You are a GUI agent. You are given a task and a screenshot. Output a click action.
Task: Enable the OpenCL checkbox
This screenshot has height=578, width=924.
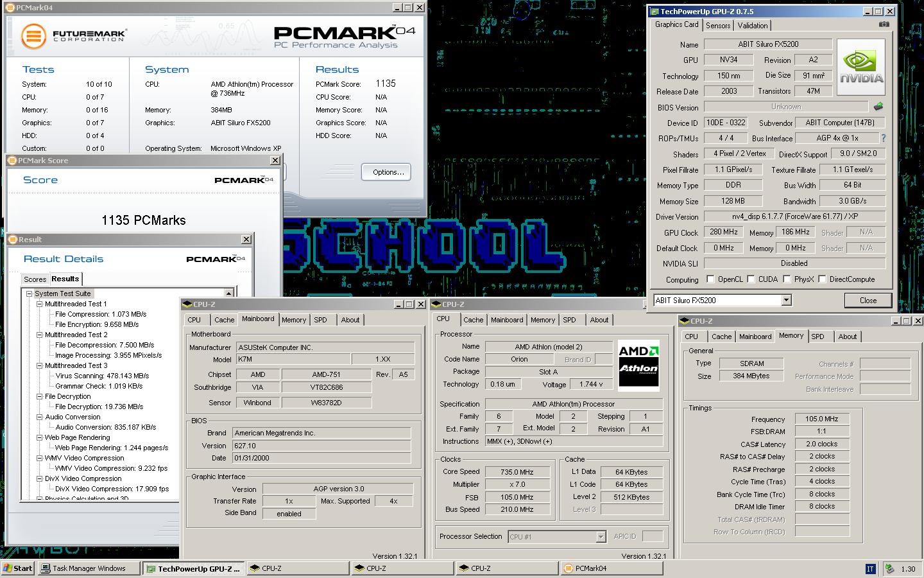(x=710, y=279)
